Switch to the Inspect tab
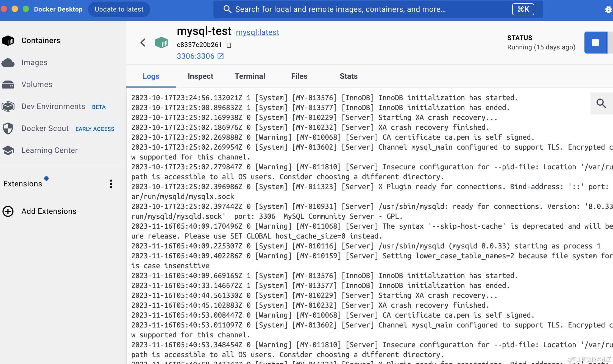 tap(200, 76)
